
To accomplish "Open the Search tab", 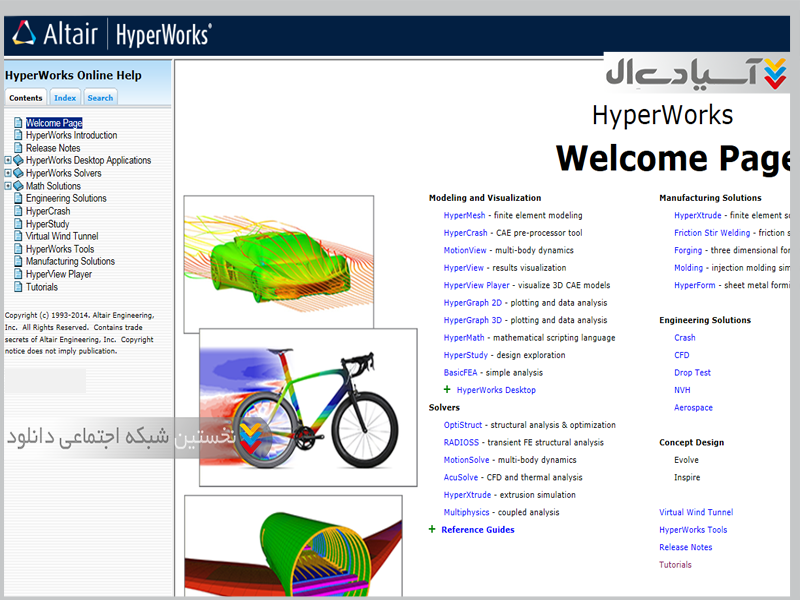I will click(100, 98).
